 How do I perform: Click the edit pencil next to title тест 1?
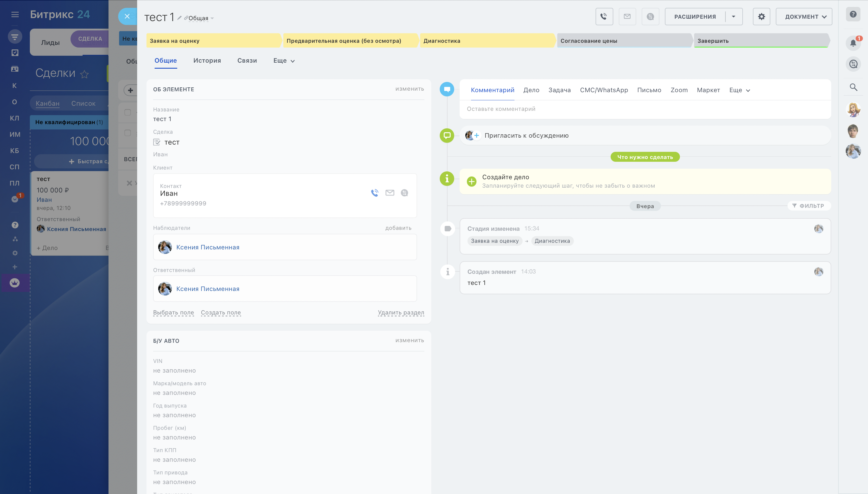tap(179, 18)
